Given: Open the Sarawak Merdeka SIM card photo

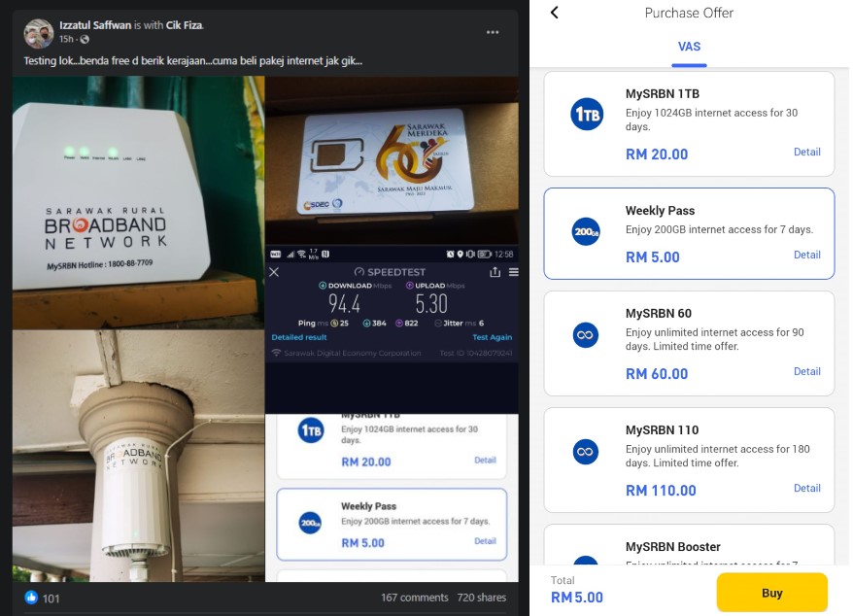Looking at the screenshot, I should tap(392, 160).
